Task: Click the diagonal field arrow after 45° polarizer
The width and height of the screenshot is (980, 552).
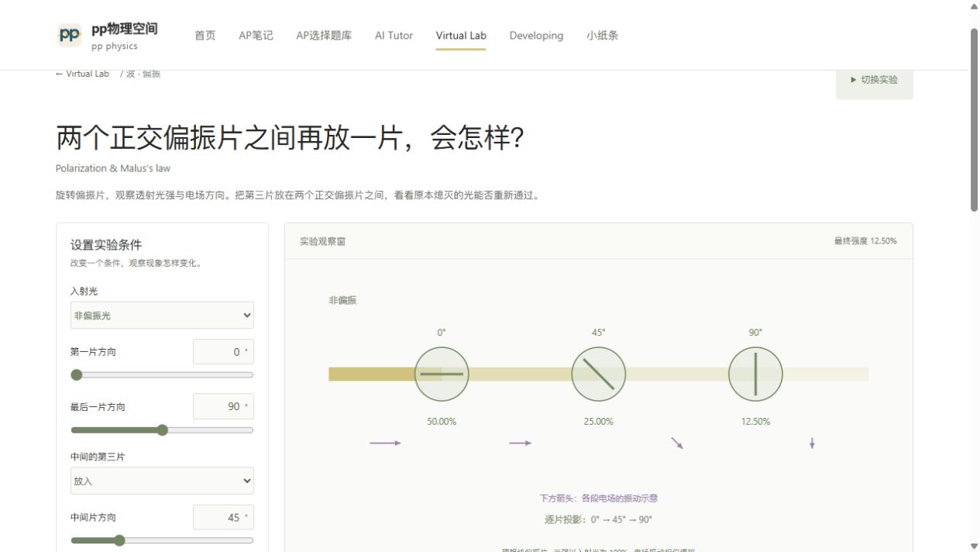Action: (677, 443)
